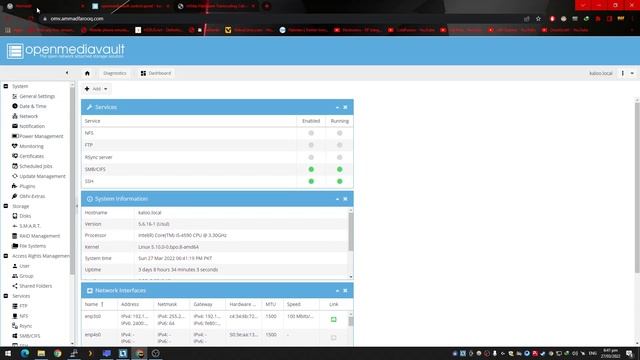640x360 pixels.
Task: Click the Network icon under System
Action: [15, 116]
